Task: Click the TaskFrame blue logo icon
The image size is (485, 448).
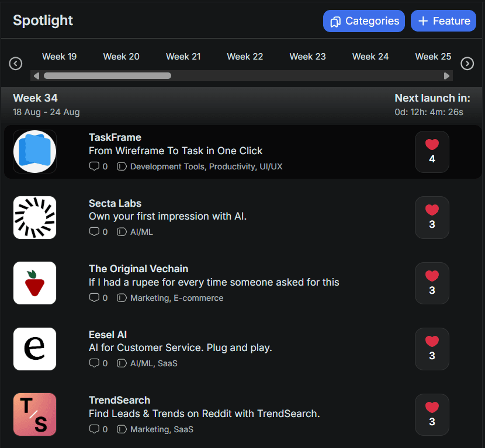Action: pyautogui.click(x=34, y=152)
